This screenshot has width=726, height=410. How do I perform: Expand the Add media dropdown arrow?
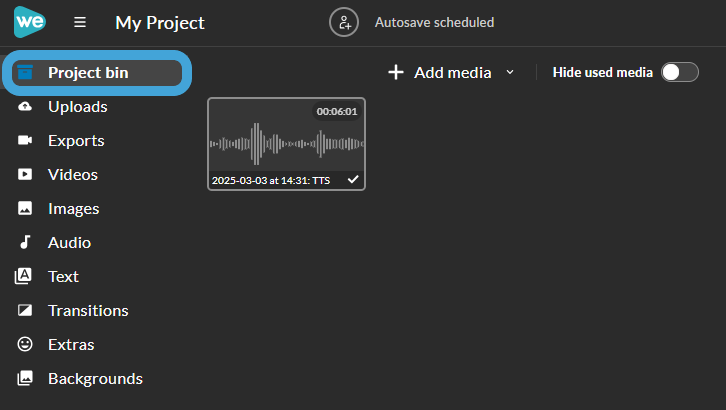[x=510, y=72]
